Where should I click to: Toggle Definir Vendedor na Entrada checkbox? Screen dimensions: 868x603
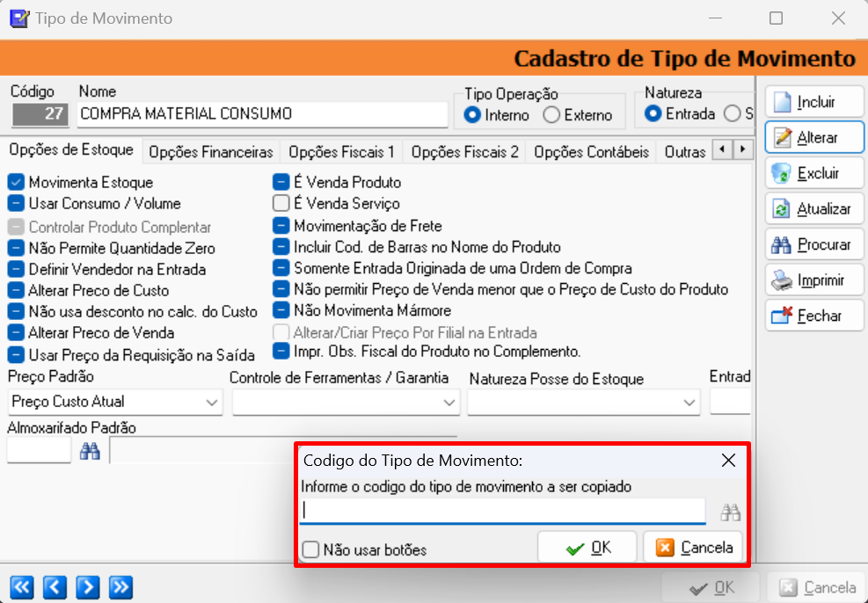(x=16, y=269)
